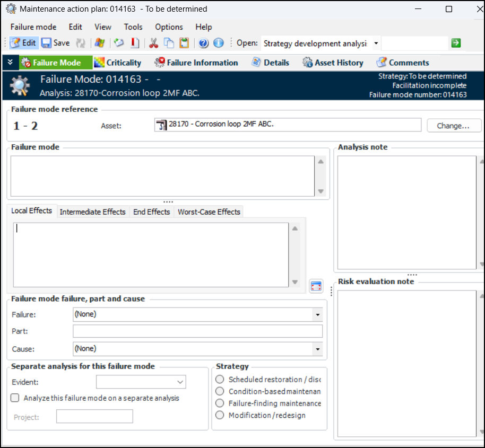The image size is (485, 448).
Task: Open the Evident combo box
Action: 180,382
